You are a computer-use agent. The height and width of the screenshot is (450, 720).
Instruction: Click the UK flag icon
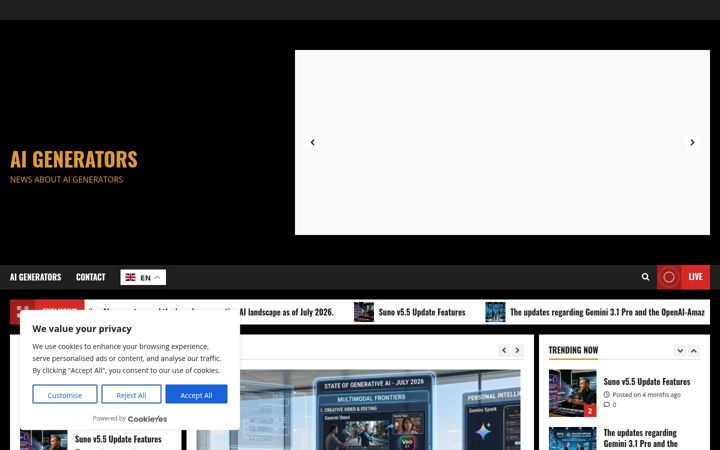pos(130,277)
